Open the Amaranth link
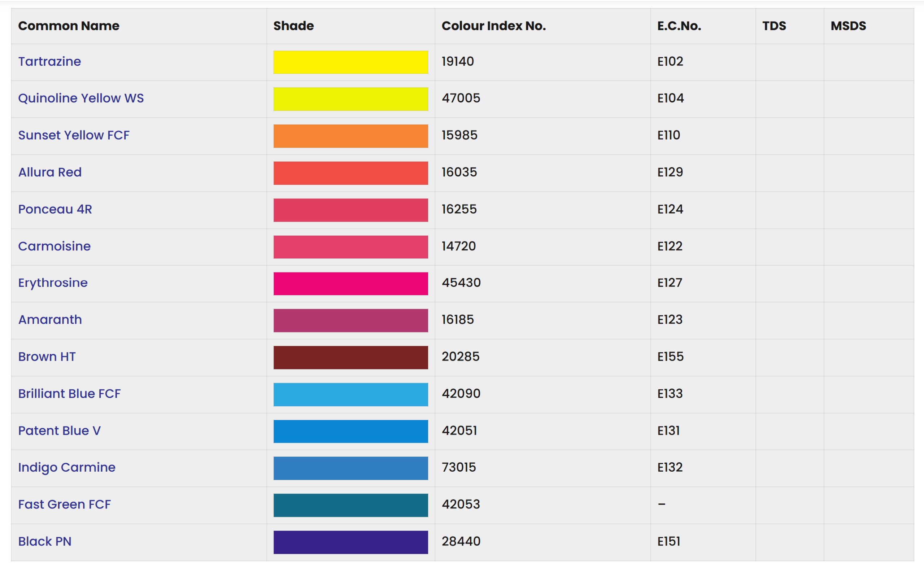 (x=50, y=320)
